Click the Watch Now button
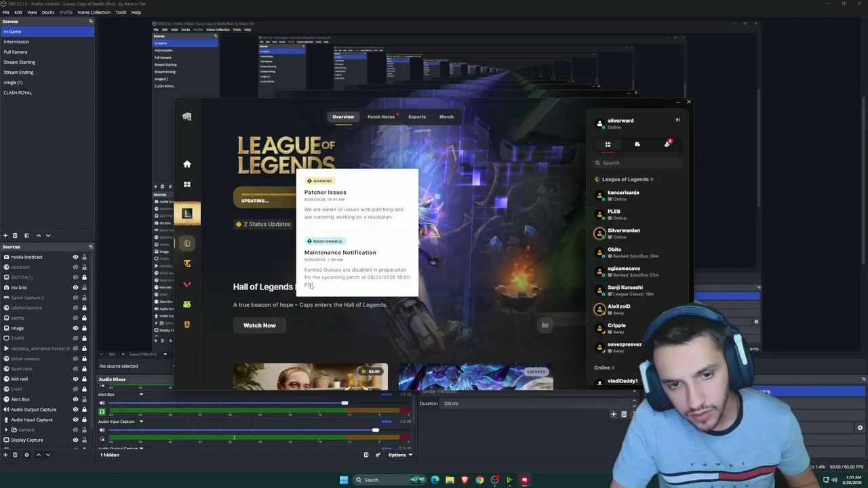The width and height of the screenshot is (868, 488). 260,325
